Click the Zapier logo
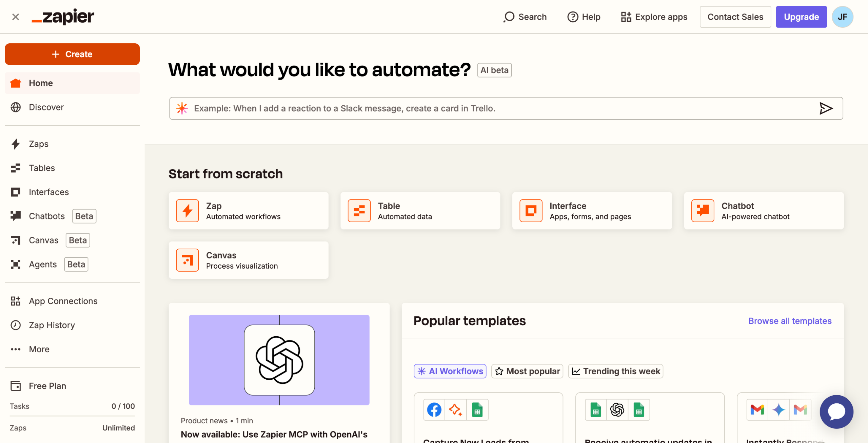This screenshot has height=443, width=868. pos(63,17)
